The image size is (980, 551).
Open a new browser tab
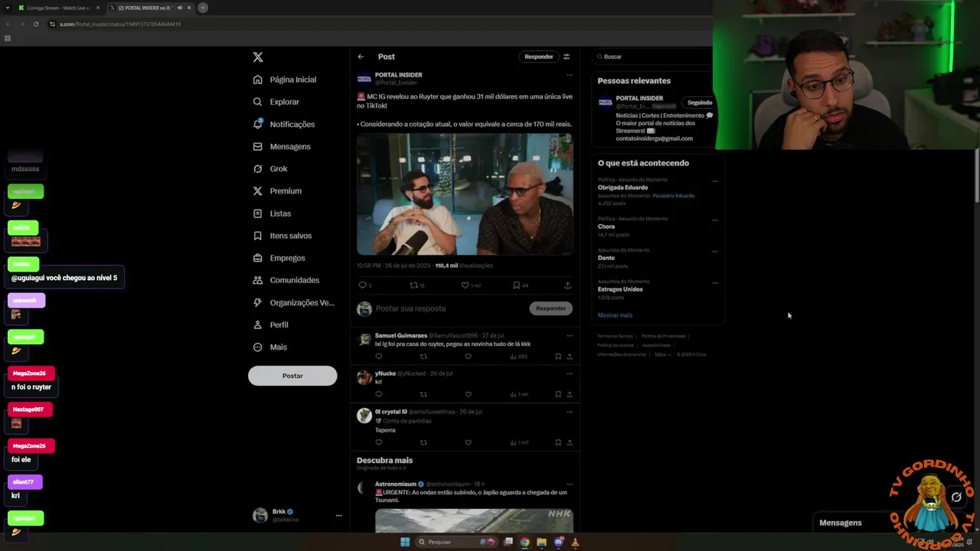tap(203, 8)
